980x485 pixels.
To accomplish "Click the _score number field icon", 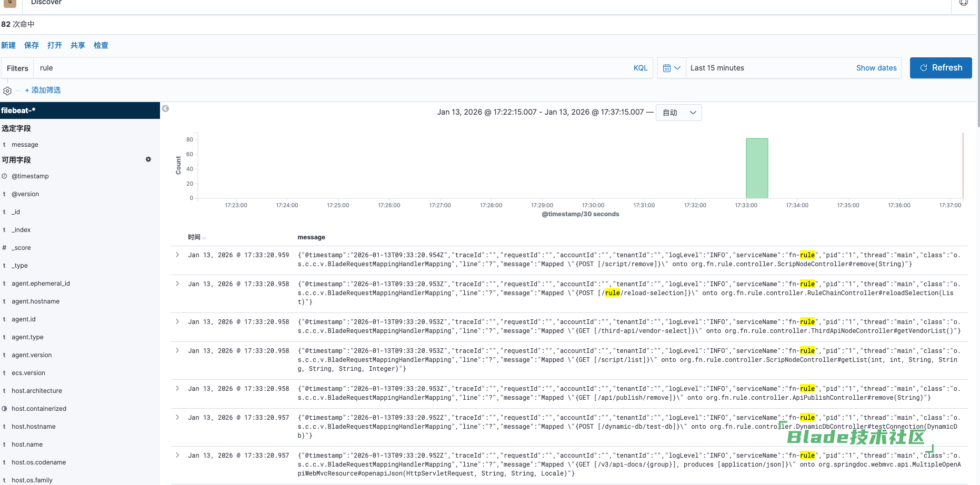I will point(4,248).
